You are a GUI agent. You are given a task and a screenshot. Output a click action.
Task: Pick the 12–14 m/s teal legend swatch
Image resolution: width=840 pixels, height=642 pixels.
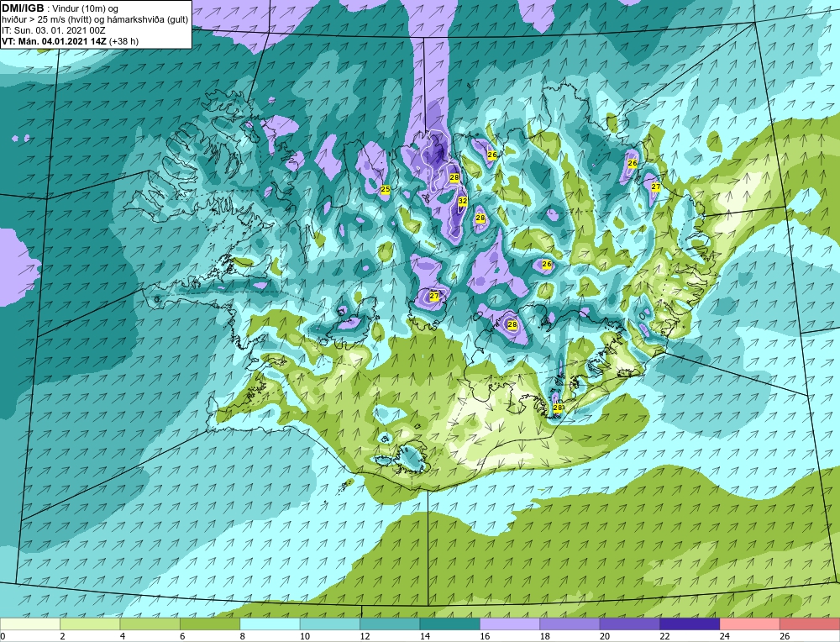pyautogui.click(x=390, y=624)
